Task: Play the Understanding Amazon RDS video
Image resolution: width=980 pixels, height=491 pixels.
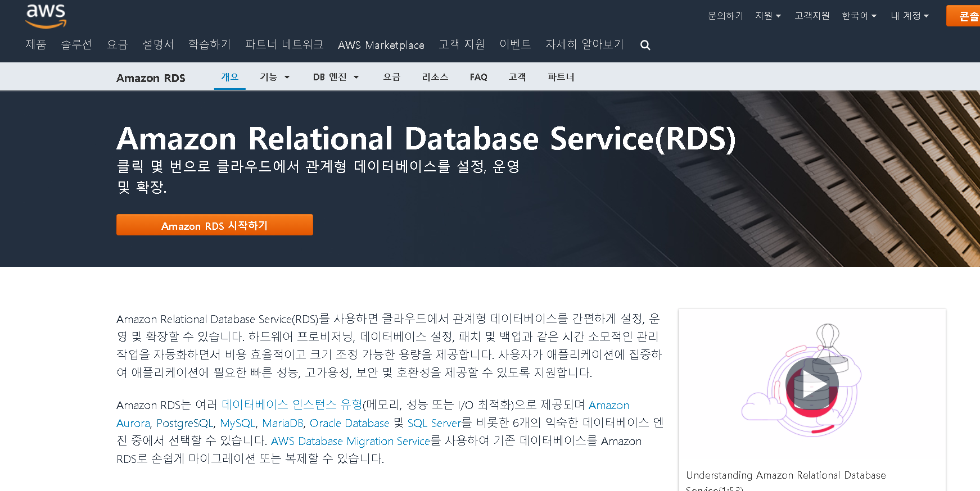Action: [x=812, y=385]
